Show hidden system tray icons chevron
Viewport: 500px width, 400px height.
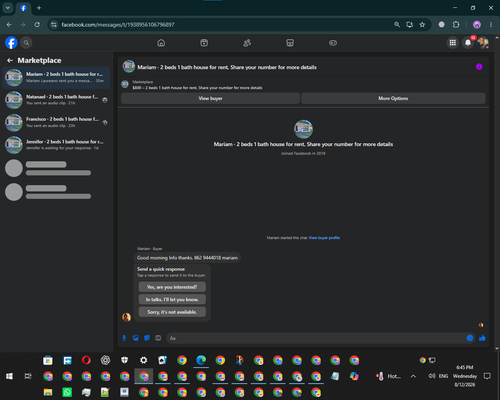413,376
